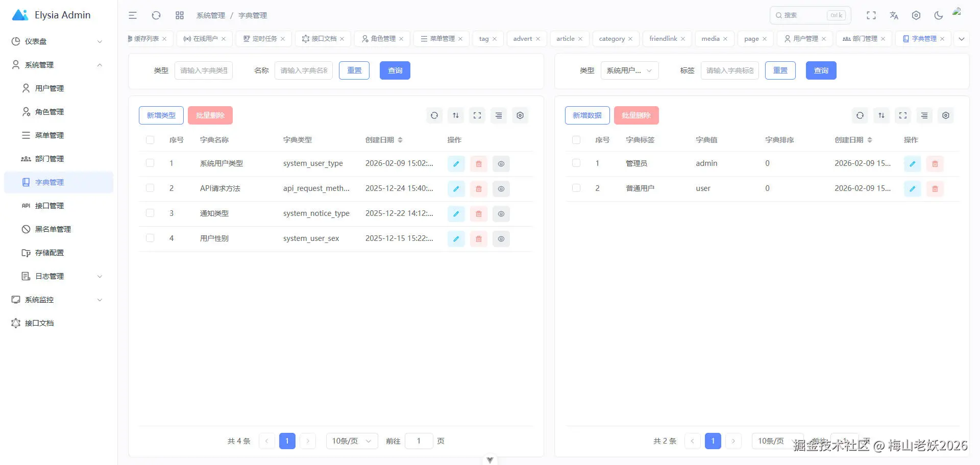
Task: View details of 通知类型 row
Action: tap(501, 214)
